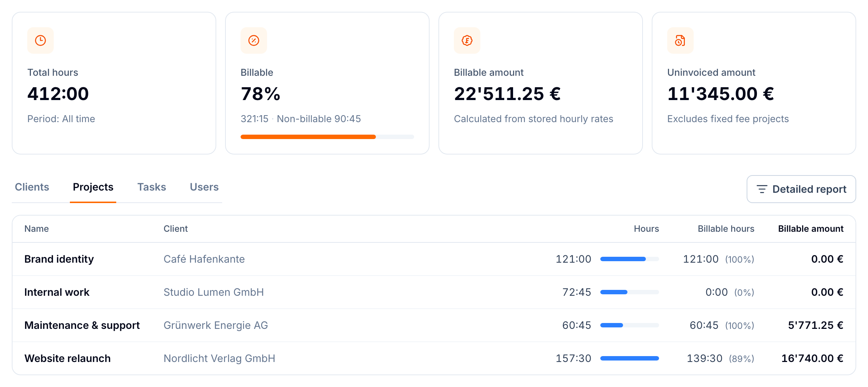
Task: Click client Studio Lumen GmbH
Action: (214, 292)
